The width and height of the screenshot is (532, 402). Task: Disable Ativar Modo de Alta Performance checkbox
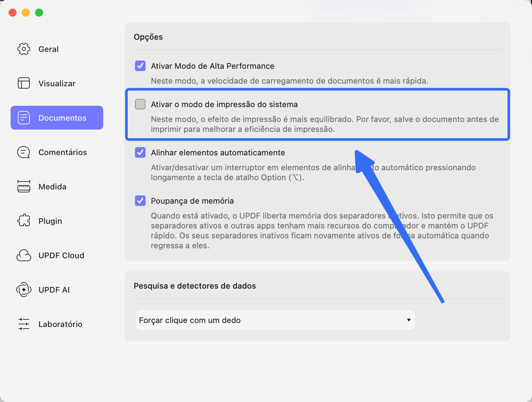140,66
